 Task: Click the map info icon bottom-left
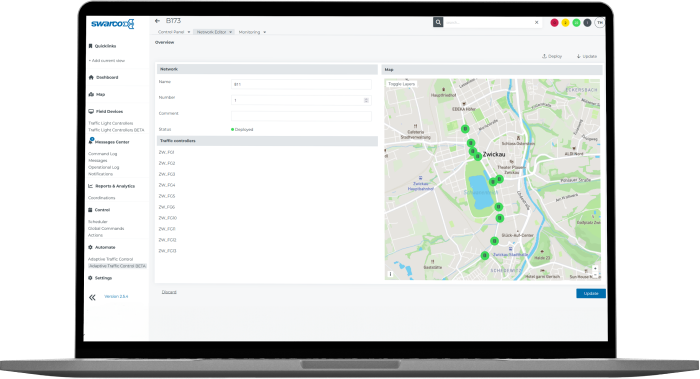390,274
